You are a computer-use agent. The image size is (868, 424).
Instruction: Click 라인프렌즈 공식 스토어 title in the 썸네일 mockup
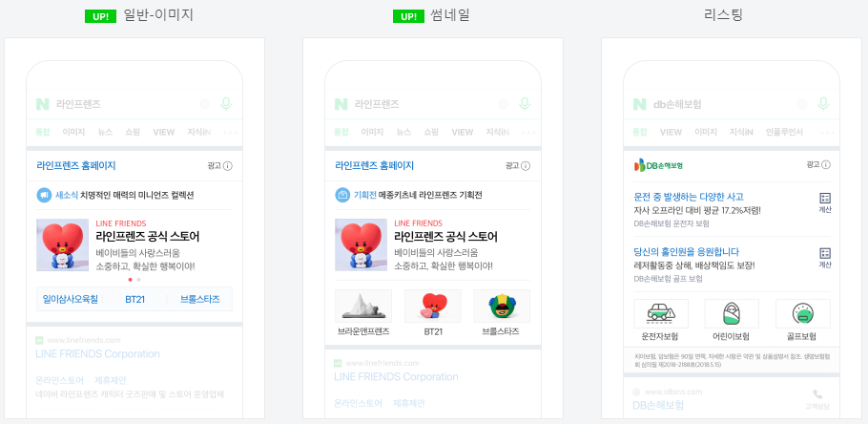(446, 237)
